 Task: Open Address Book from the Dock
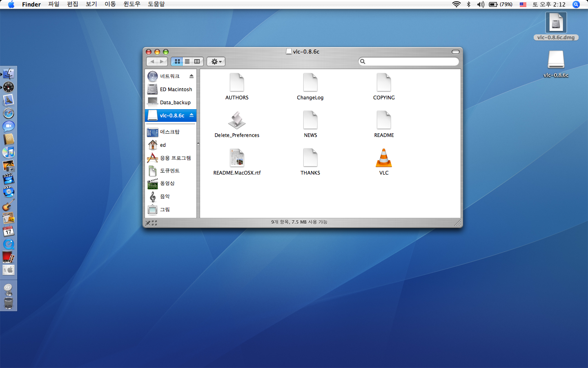9,139
